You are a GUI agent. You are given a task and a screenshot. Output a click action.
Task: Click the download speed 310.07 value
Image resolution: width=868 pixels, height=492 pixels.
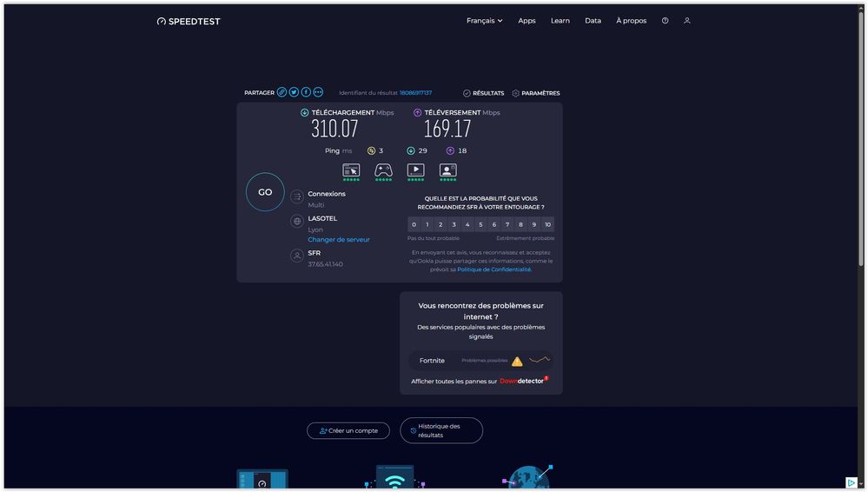pyautogui.click(x=335, y=130)
